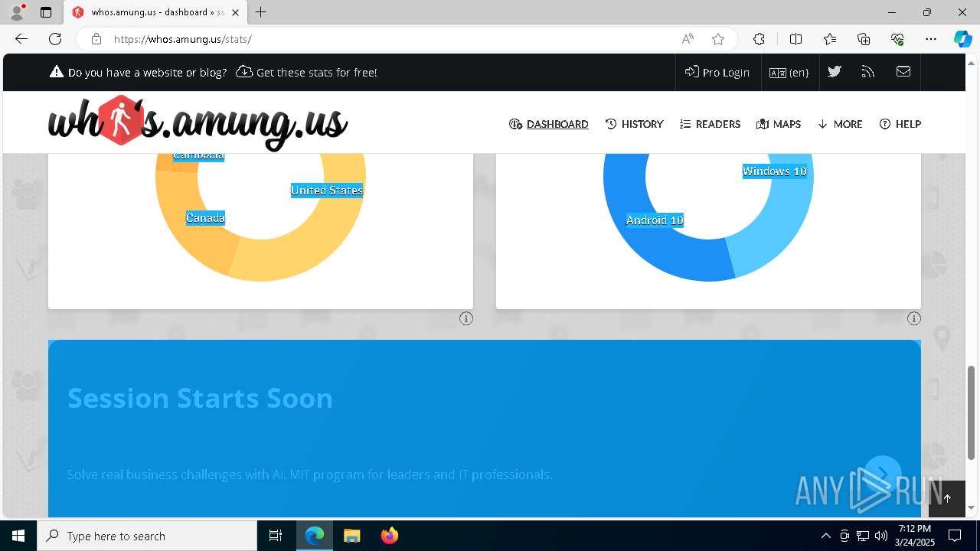Click the scroll-to-top arrow button

[947, 498]
